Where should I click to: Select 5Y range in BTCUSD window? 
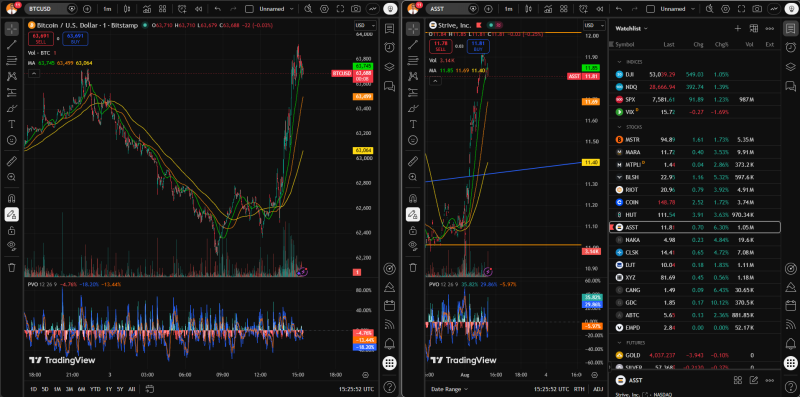tap(120, 389)
